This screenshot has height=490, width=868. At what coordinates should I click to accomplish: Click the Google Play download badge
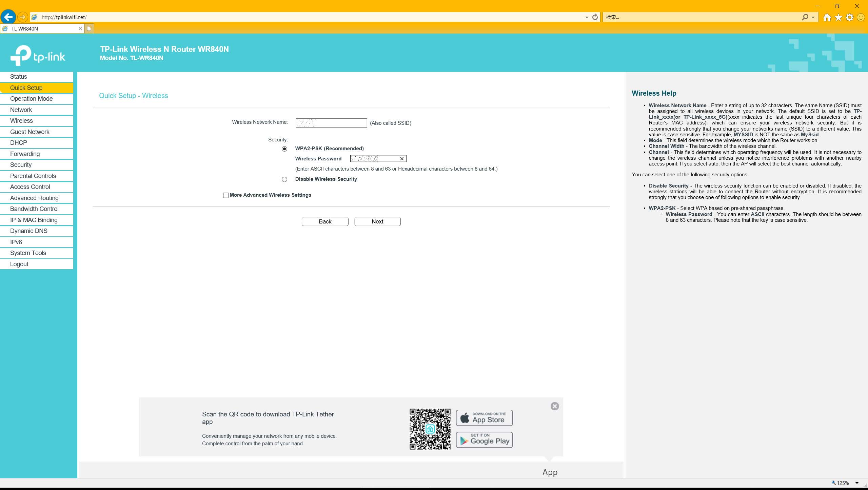click(x=484, y=440)
